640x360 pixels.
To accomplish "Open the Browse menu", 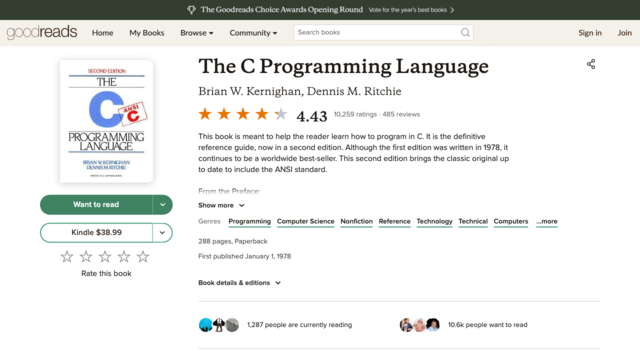I will (197, 33).
